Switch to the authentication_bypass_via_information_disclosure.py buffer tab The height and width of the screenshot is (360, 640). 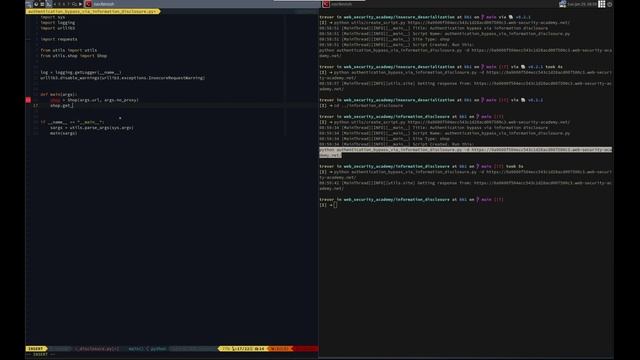pyautogui.click(x=92, y=11)
